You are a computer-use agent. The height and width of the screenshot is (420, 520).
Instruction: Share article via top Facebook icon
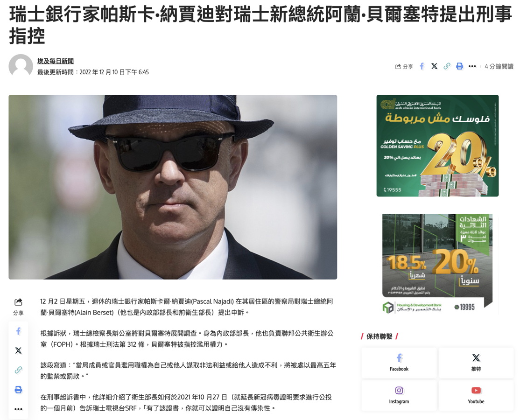pyautogui.click(x=422, y=66)
